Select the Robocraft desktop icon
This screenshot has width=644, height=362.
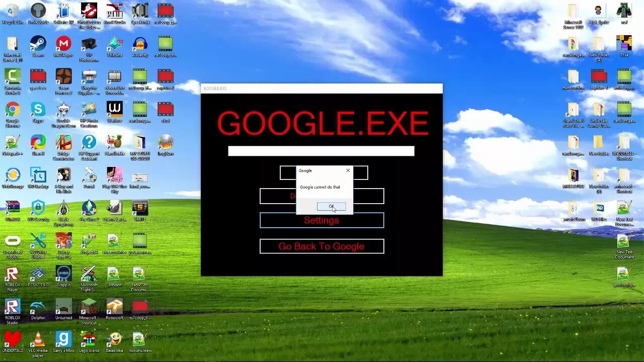115,309
